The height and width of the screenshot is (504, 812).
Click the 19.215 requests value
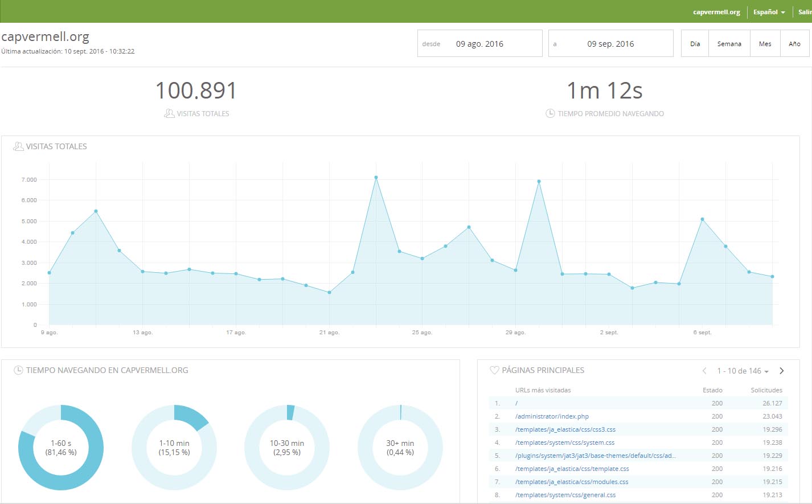click(x=773, y=482)
